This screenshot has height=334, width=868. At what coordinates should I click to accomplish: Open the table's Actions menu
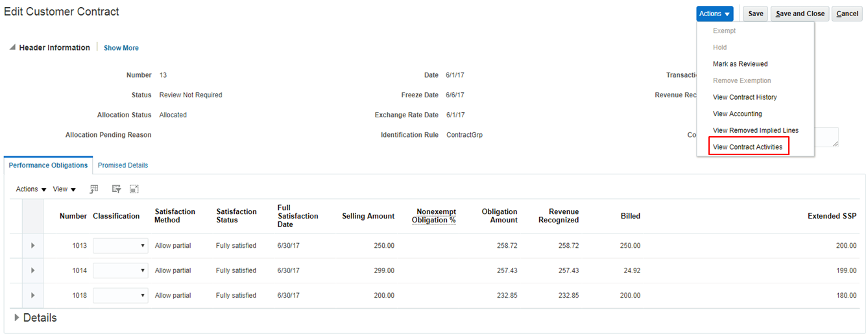coord(31,189)
